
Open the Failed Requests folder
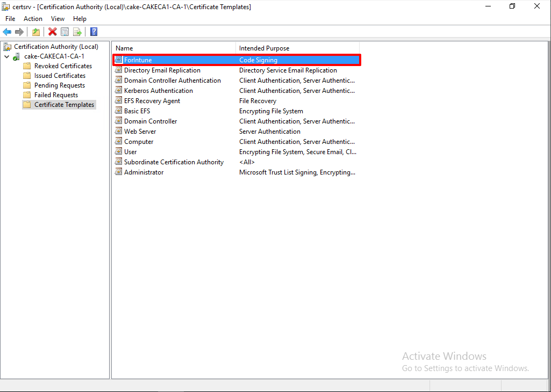pyautogui.click(x=56, y=95)
